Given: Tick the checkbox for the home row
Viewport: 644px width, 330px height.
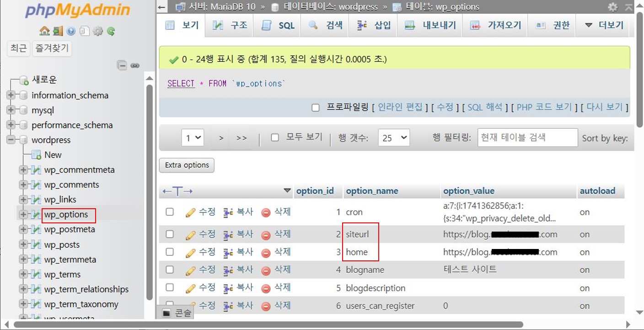Looking at the screenshot, I should (170, 252).
